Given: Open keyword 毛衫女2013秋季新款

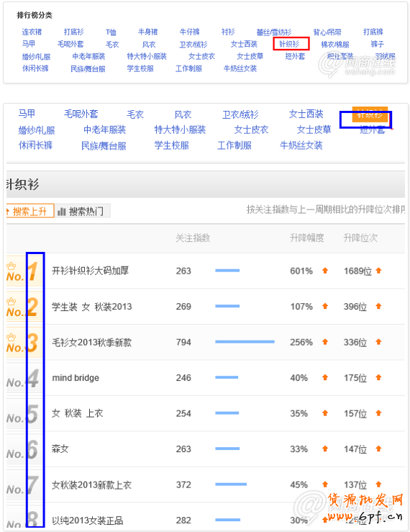Looking at the screenshot, I should point(91,343).
